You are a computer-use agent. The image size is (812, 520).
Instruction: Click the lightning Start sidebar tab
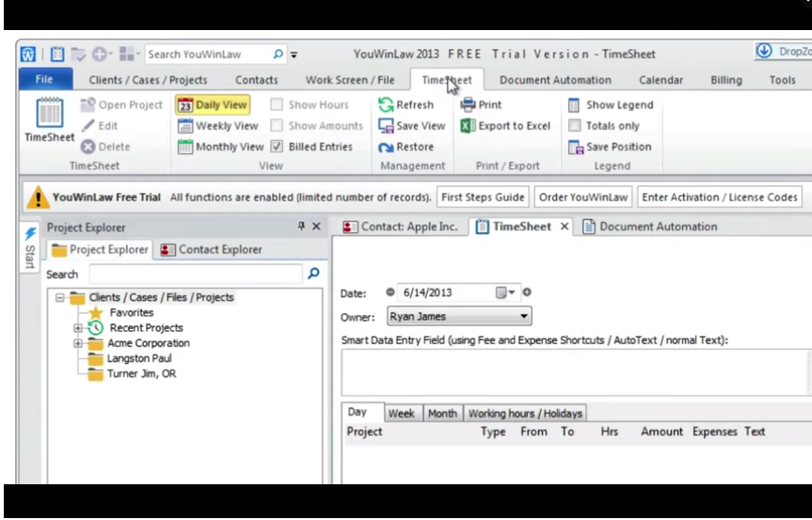[x=30, y=248]
